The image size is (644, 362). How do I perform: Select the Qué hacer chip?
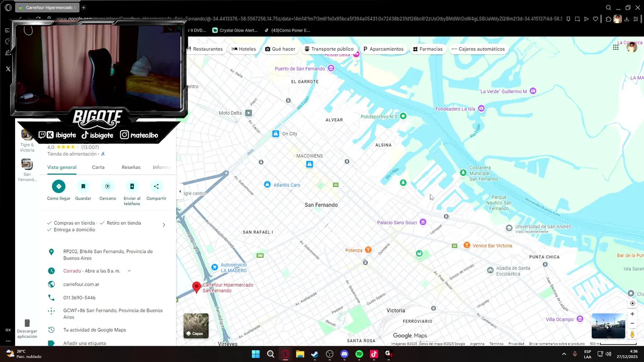(x=280, y=49)
